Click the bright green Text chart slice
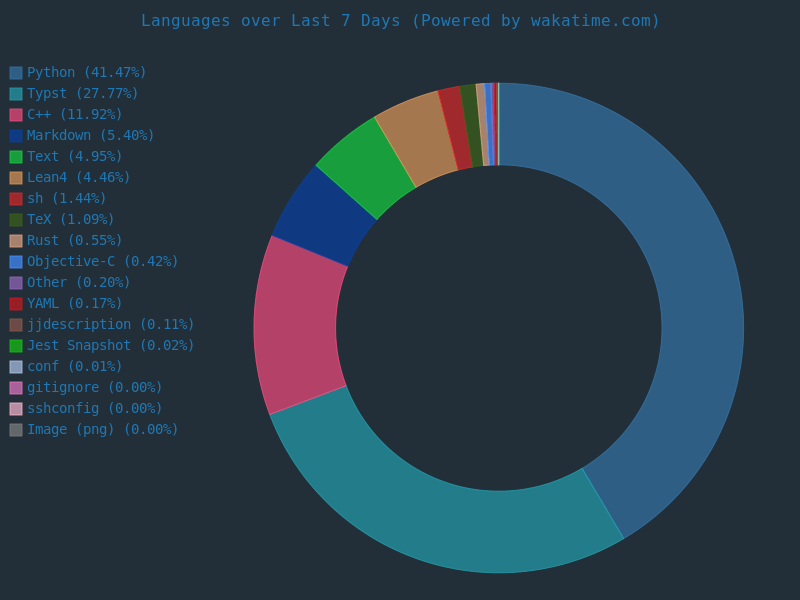 click(365, 167)
